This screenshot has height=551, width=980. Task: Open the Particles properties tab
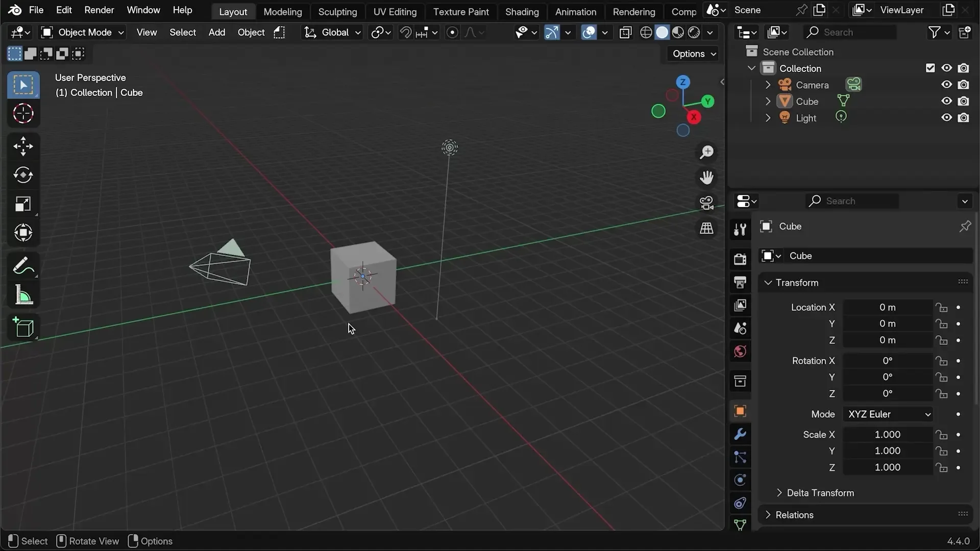coord(740,457)
